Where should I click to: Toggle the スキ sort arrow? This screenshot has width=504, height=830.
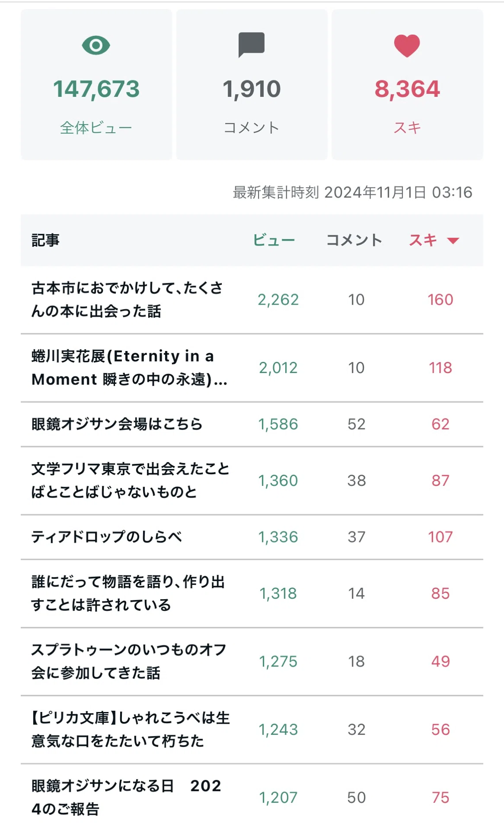453,241
